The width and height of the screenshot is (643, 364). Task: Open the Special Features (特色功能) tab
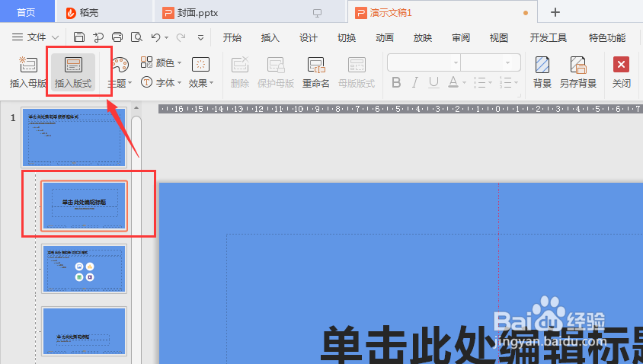click(607, 38)
